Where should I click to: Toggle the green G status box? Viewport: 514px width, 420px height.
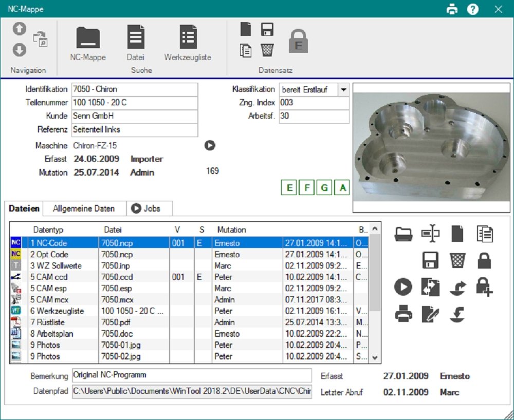324,188
